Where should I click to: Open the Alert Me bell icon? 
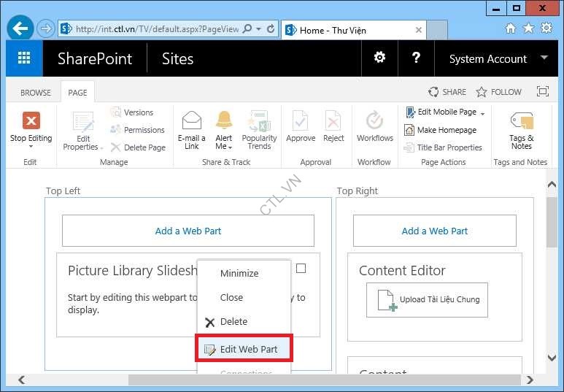(x=223, y=120)
